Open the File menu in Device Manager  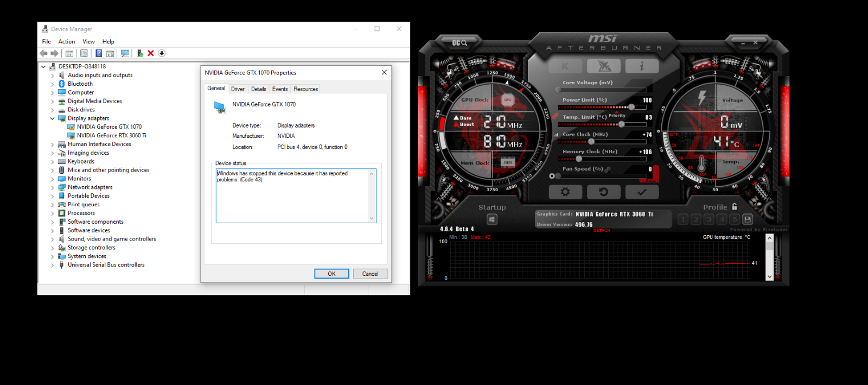point(47,41)
